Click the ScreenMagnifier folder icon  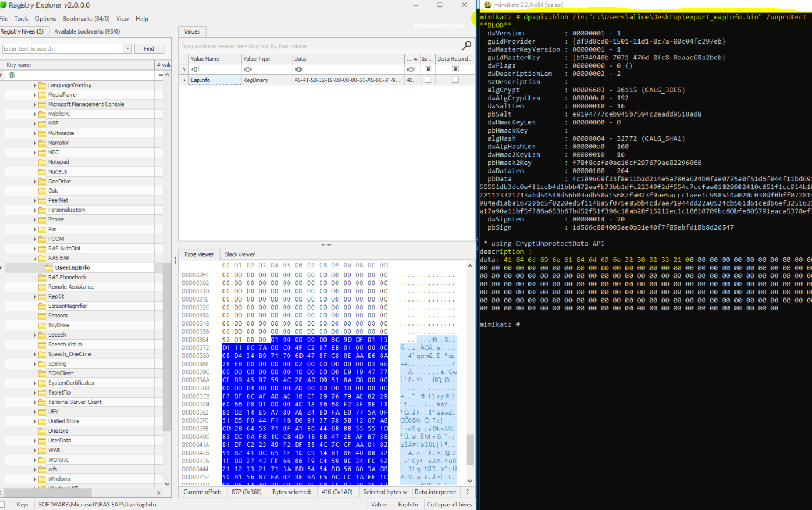pyautogui.click(x=42, y=306)
